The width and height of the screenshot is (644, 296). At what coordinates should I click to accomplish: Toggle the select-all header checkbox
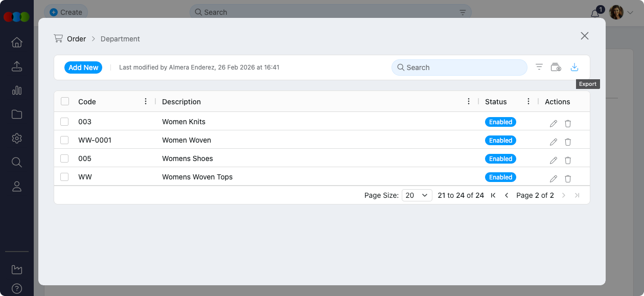pyautogui.click(x=65, y=101)
